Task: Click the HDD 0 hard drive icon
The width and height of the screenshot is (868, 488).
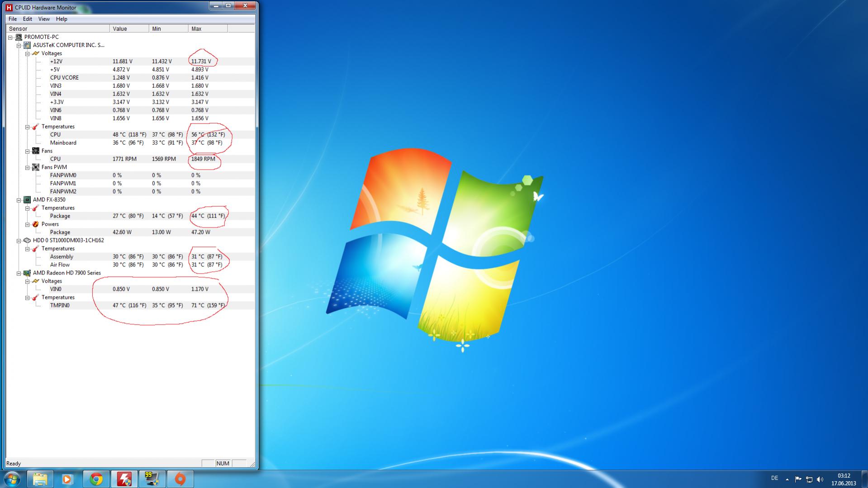Action: 27,241
